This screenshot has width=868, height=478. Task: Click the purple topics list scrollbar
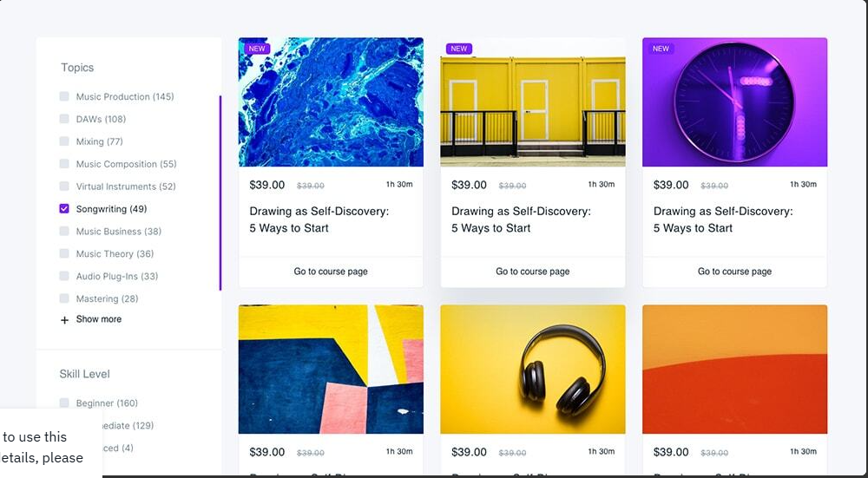[x=220, y=193]
